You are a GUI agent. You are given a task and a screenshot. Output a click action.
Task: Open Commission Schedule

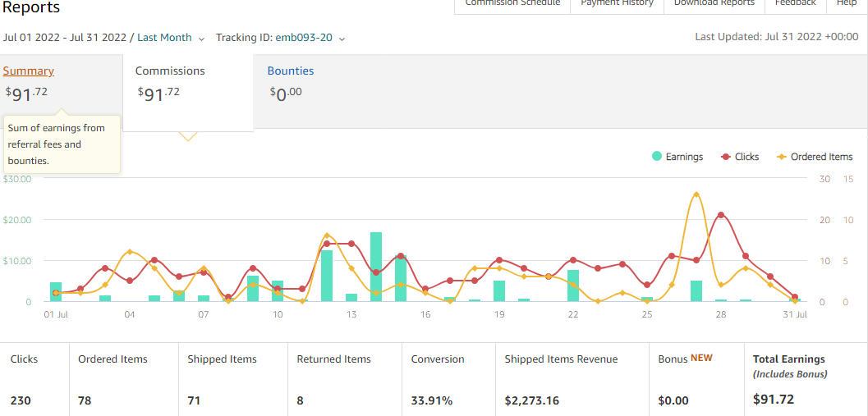512,3
